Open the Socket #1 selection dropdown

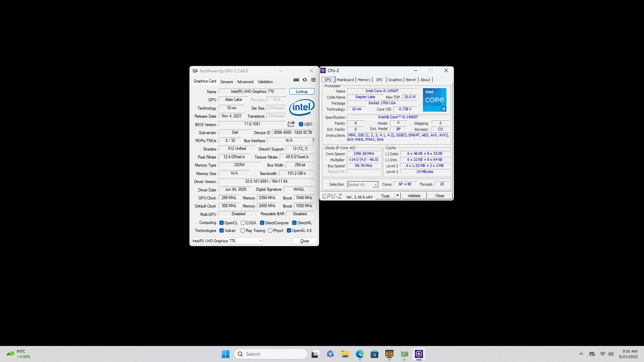tap(363, 185)
